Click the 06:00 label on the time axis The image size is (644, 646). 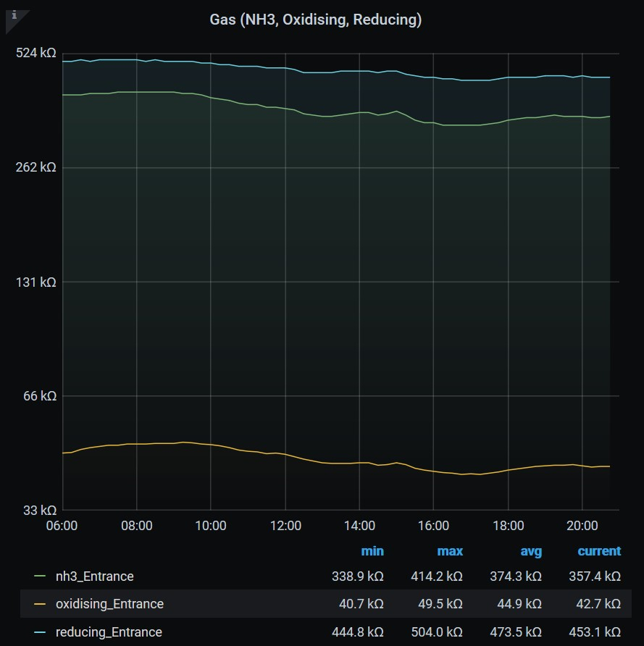click(62, 526)
